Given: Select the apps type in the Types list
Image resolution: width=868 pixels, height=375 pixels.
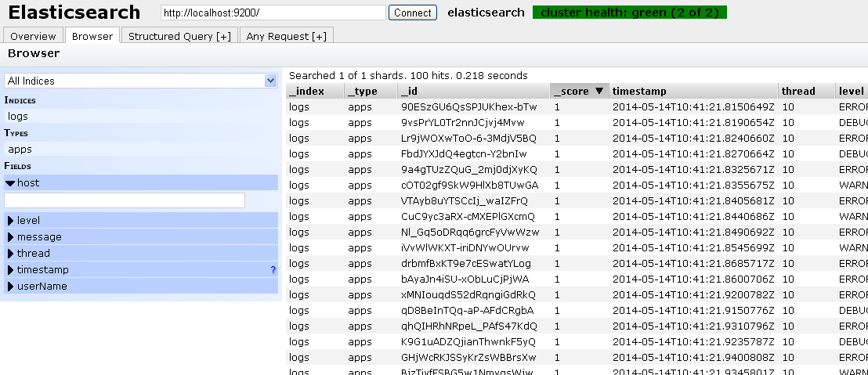Looking at the screenshot, I should 140,150.
